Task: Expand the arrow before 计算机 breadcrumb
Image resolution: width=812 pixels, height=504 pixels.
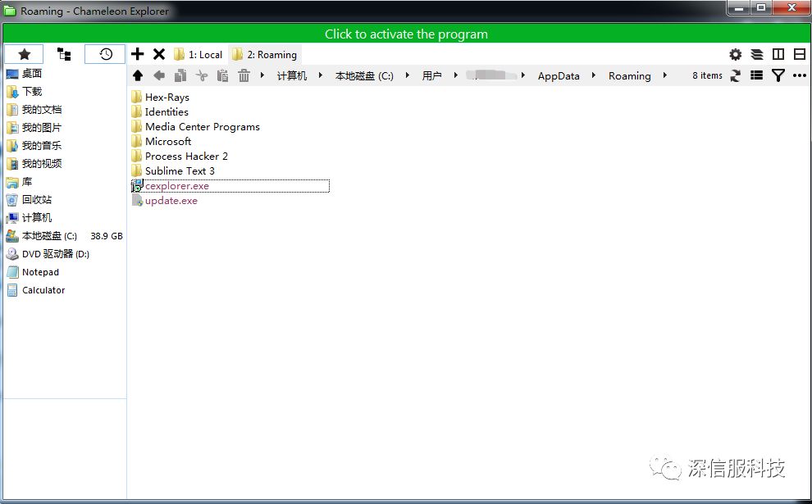Action: (x=262, y=75)
